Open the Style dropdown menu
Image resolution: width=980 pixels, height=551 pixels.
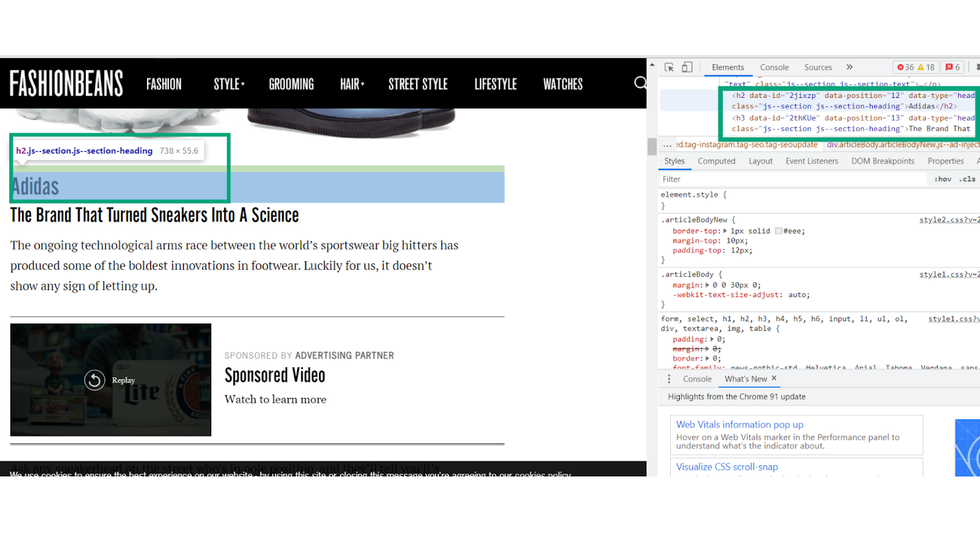pyautogui.click(x=229, y=84)
